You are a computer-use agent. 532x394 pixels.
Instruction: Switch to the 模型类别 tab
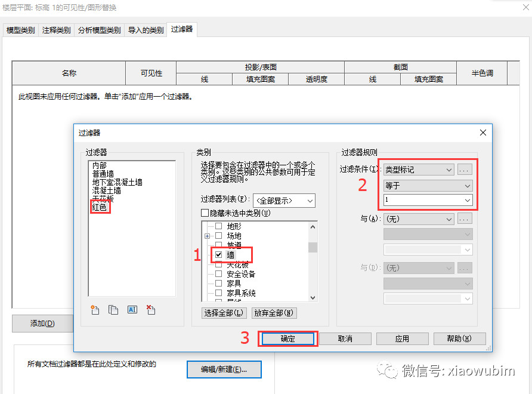point(21,30)
